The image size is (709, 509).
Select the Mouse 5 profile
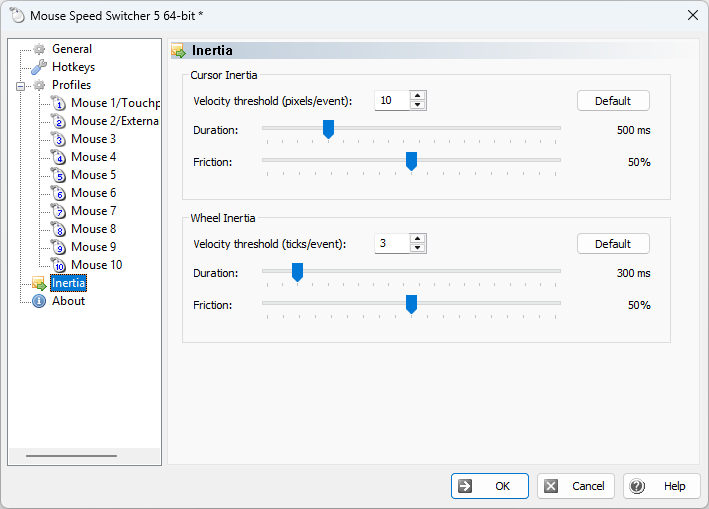(x=94, y=175)
